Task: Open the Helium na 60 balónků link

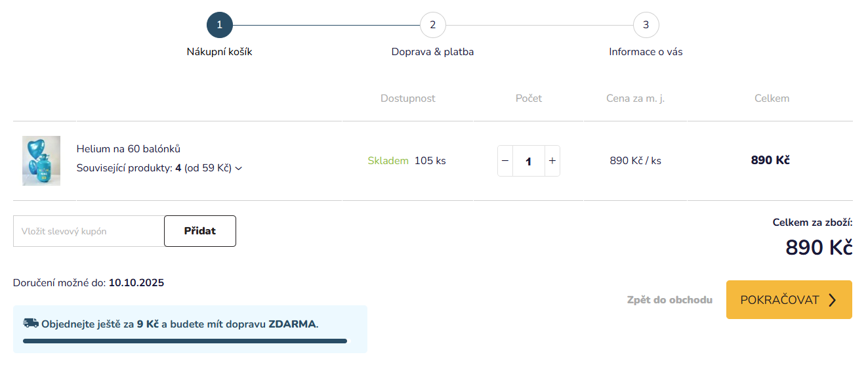Action: coord(129,149)
